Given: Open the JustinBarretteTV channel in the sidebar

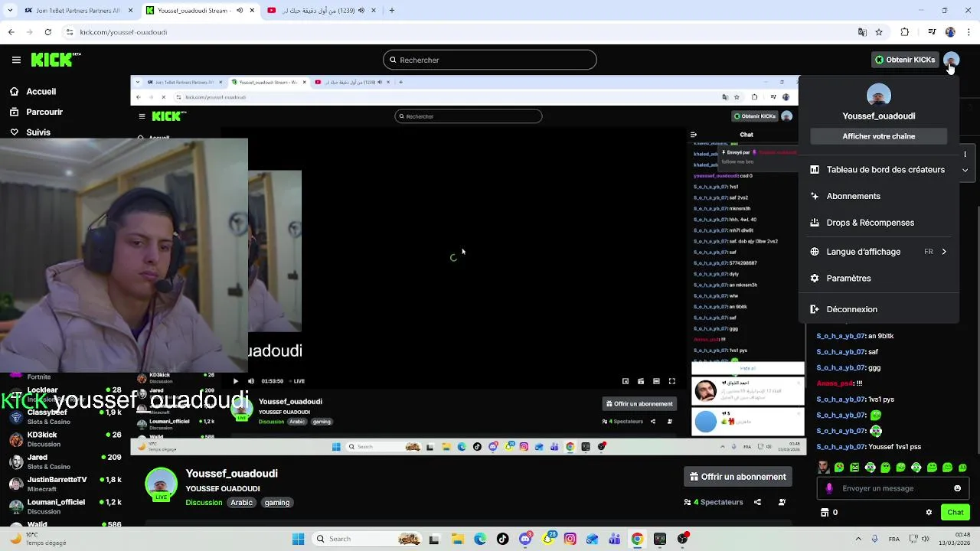Looking at the screenshot, I should tap(65, 484).
